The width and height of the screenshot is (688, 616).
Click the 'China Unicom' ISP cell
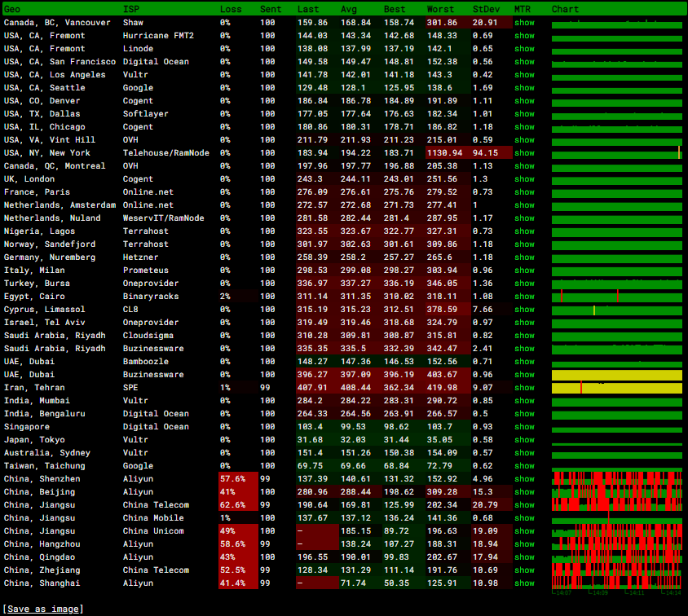click(x=153, y=531)
